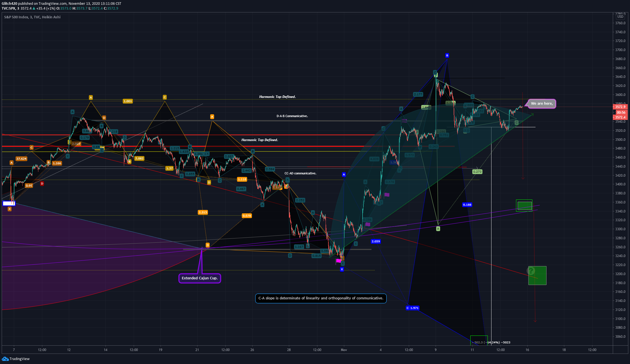
Task: Click the orange 1.166 ratio label
Action: [x=57, y=163]
